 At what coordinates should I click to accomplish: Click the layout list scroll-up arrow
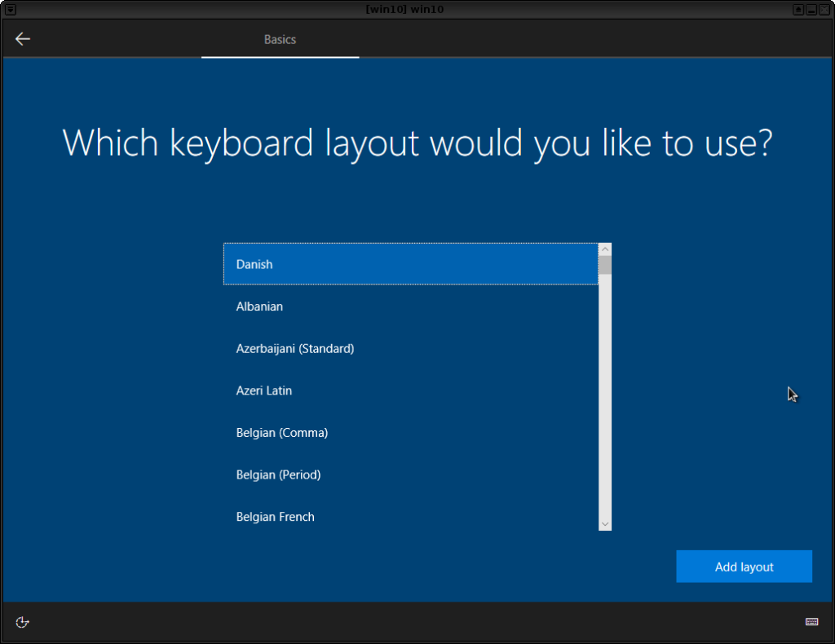coord(605,249)
